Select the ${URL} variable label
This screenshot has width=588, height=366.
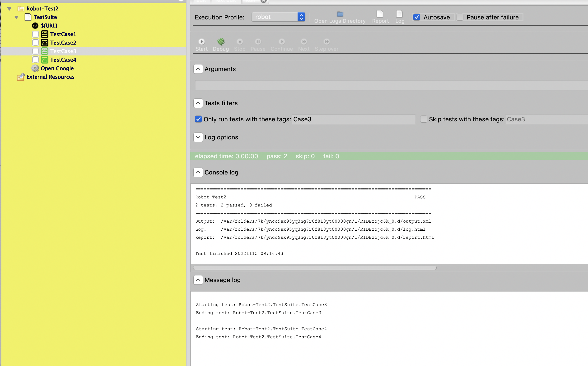[49, 26]
